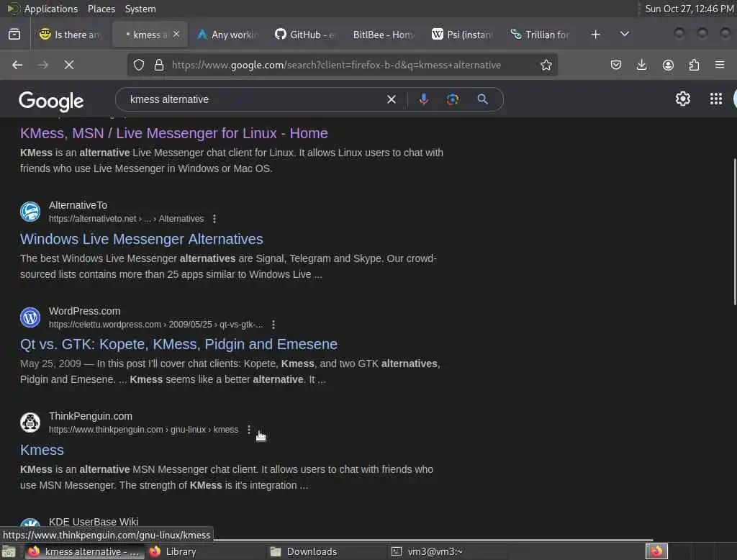
Task: Open the System menu
Action: [x=140, y=9]
